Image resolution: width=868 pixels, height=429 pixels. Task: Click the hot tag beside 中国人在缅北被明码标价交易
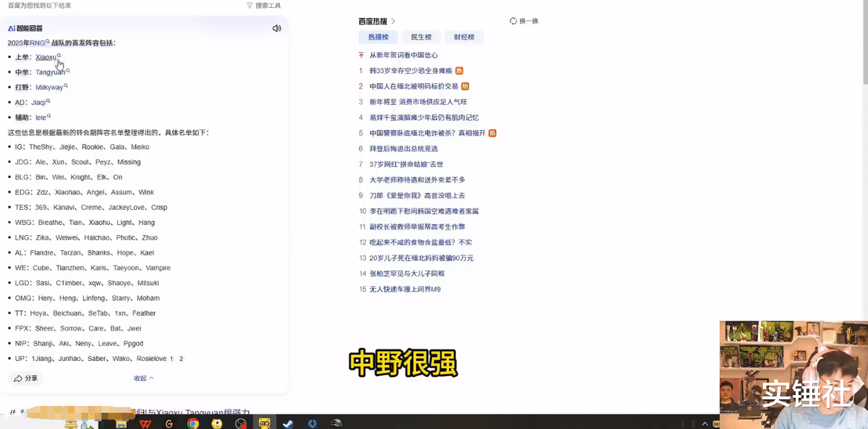[x=465, y=86]
